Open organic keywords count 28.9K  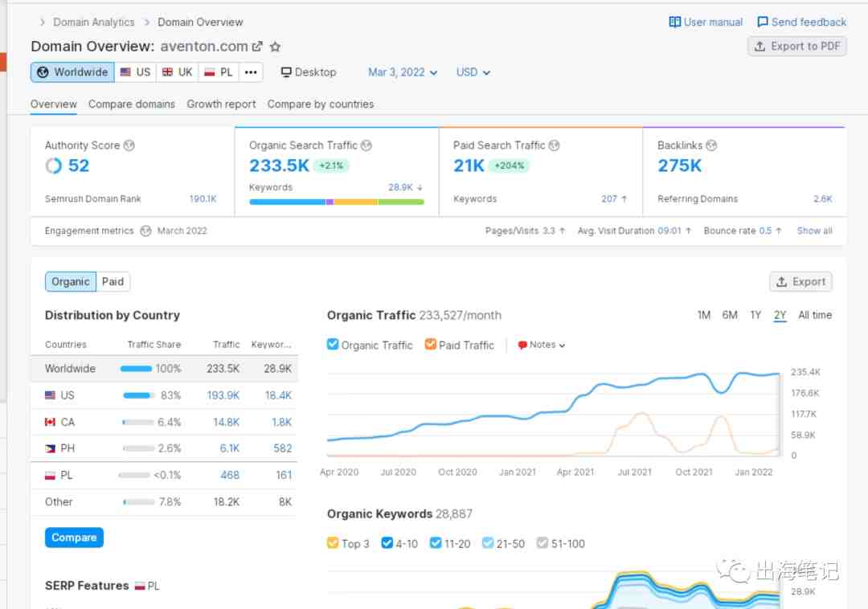[401, 187]
